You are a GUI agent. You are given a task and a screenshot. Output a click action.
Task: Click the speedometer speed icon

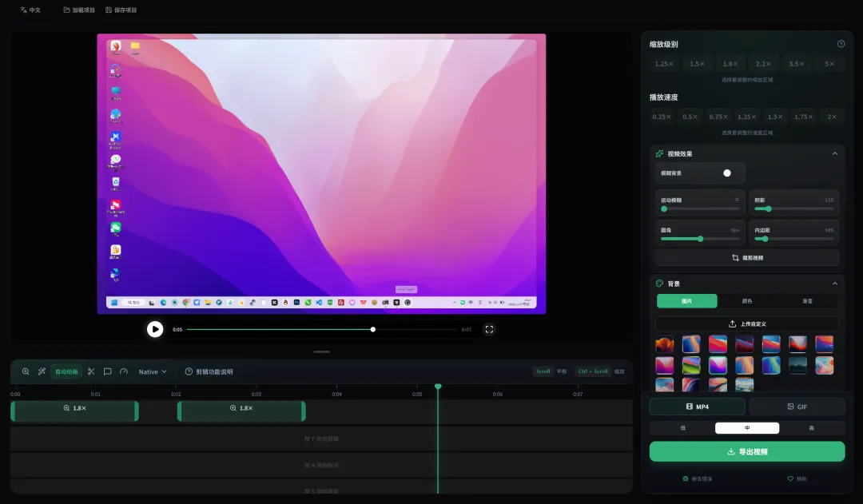[124, 371]
